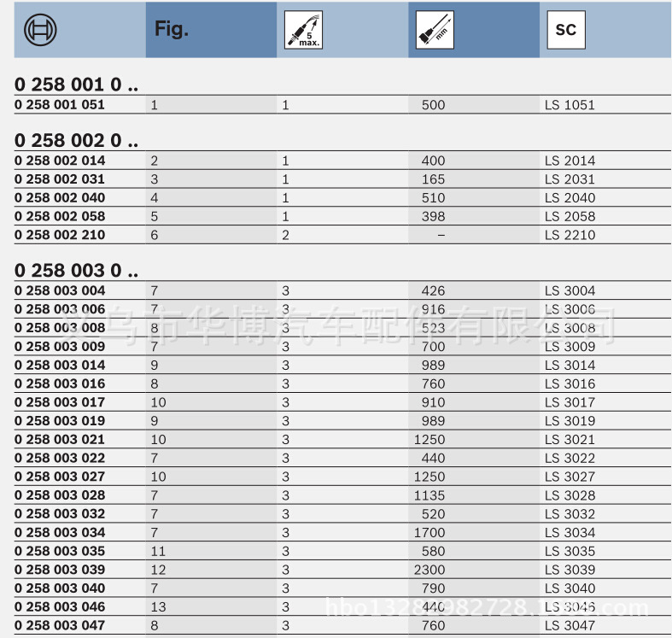Select section heading '0 258 001 0 ..'

point(76,85)
